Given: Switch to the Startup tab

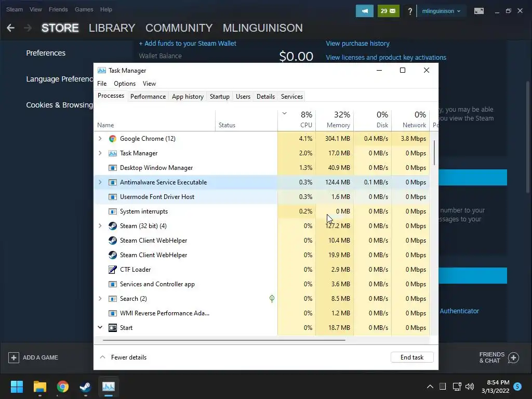Looking at the screenshot, I should click(220, 96).
